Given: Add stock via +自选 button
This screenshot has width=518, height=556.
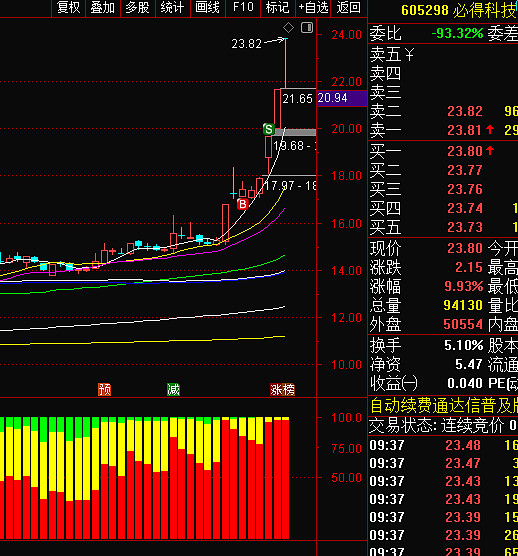Looking at the screenshot, I should tap(313, 8).
